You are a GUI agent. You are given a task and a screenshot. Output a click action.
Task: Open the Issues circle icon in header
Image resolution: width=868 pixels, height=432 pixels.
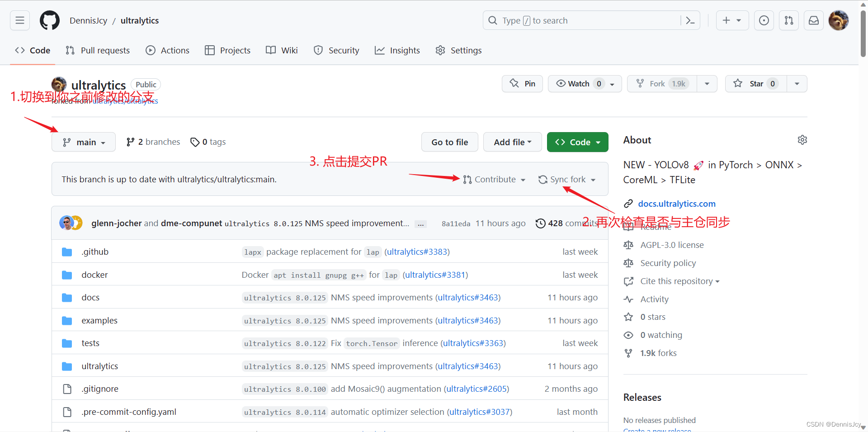pyautogui.click(x=764, y=20)
